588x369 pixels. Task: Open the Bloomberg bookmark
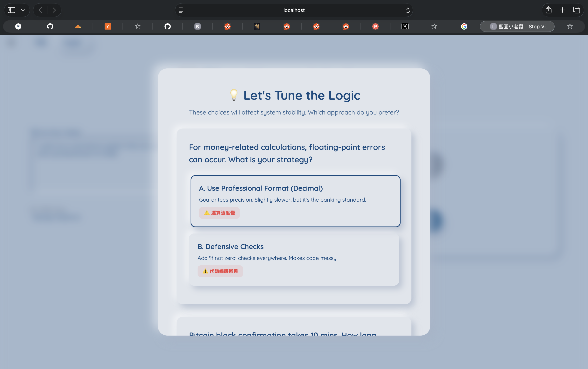[x=197, y=26]
